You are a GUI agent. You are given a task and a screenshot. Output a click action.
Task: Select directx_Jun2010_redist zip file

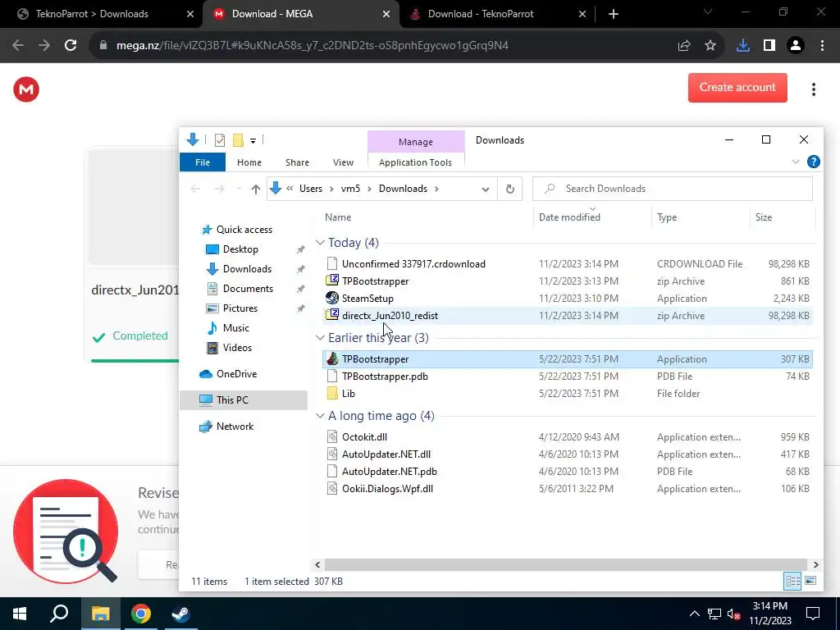[x=568, y=316]
